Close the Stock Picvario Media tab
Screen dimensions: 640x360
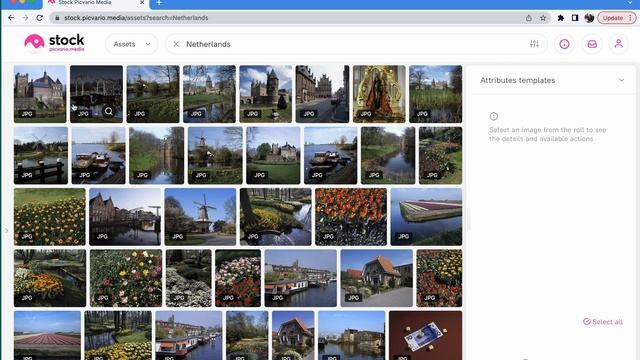tap(142, 2)
